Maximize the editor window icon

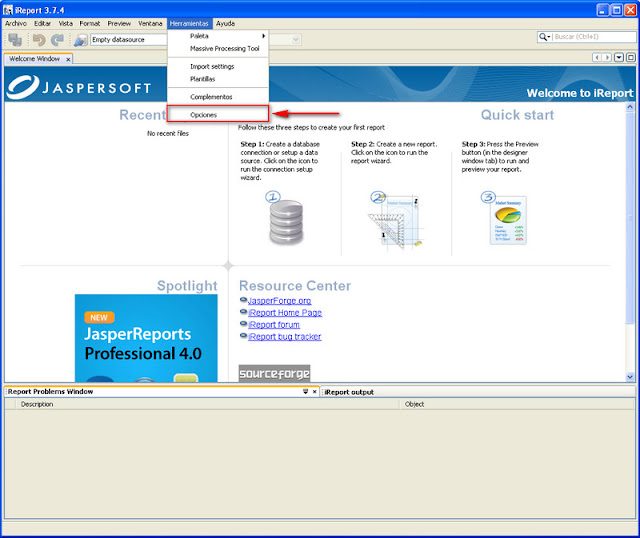(x=631, y=58)
